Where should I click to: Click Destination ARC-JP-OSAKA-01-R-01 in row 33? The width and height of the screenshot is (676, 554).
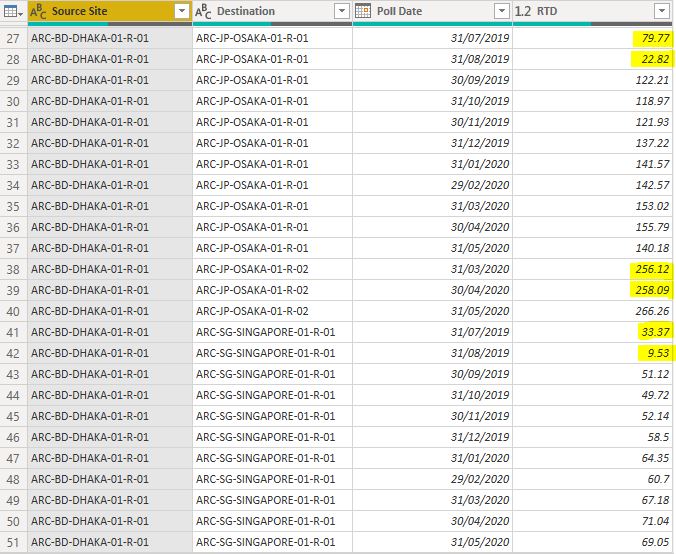[252, 164]
